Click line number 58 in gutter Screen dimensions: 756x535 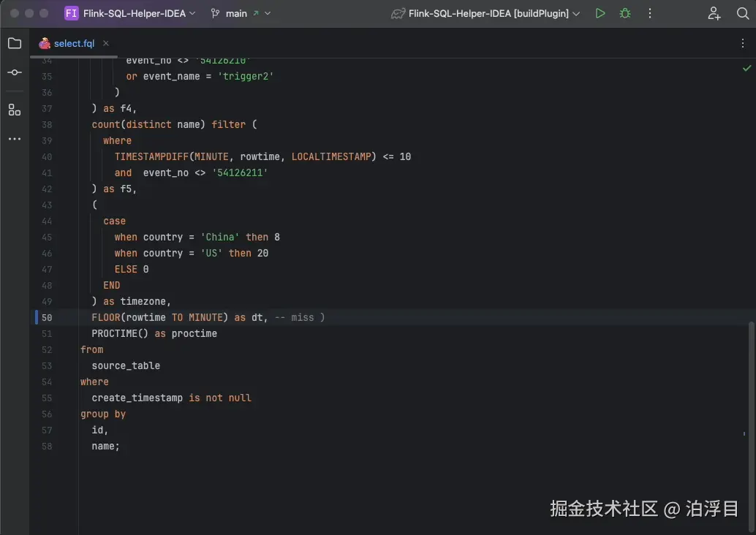[x=47, y=447]
